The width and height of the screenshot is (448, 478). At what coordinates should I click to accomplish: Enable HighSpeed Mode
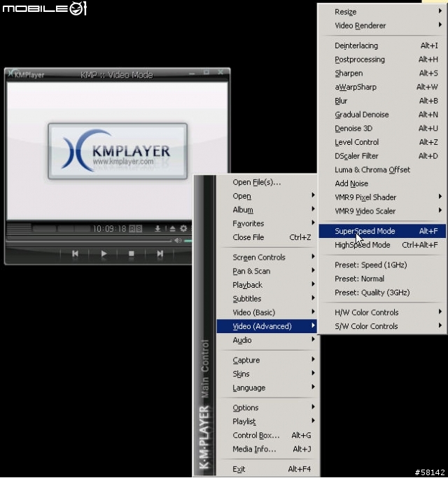(382, 245)
